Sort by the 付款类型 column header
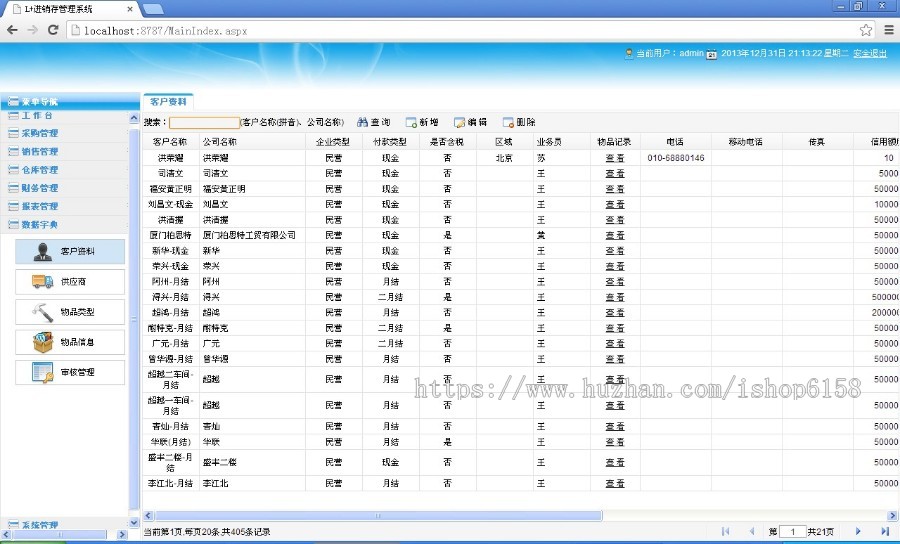The height and width of the screenshot is (544, 900). [x=390, y=142]
